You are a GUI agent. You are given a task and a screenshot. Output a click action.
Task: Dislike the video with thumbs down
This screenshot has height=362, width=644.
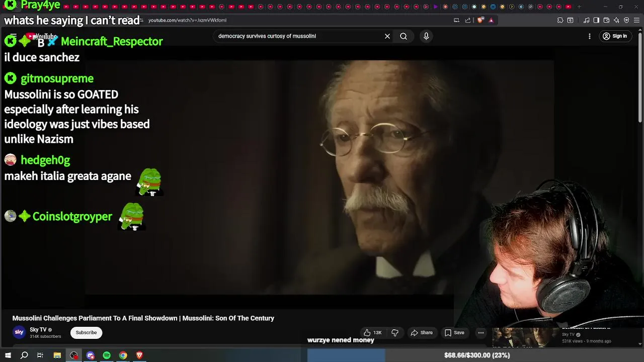point(395,332)
